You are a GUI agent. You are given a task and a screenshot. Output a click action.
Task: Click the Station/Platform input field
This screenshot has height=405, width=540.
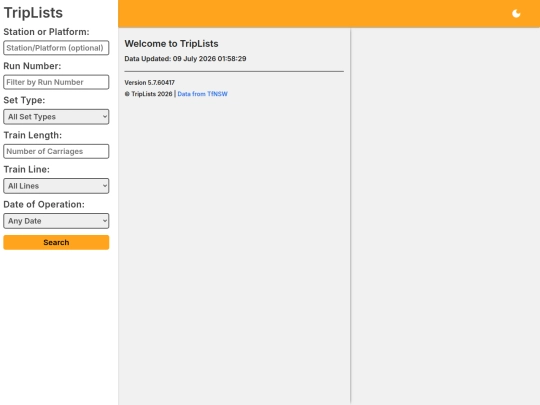click(x=56, y=48)
